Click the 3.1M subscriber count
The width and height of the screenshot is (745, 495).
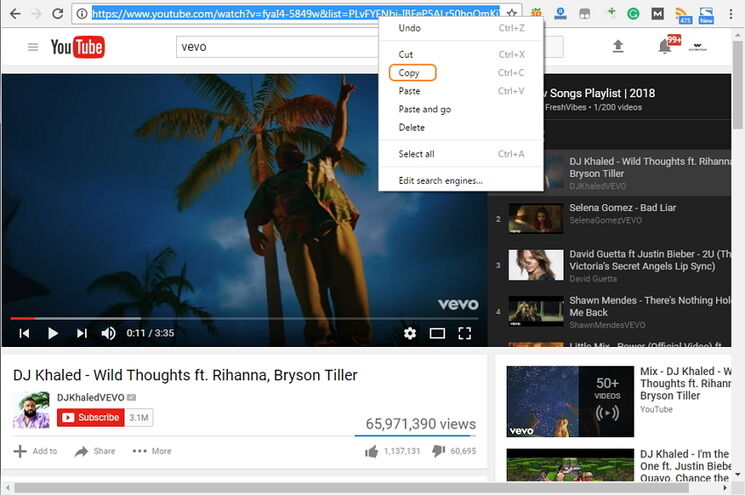pyautogui.click(x=139, y=418)
